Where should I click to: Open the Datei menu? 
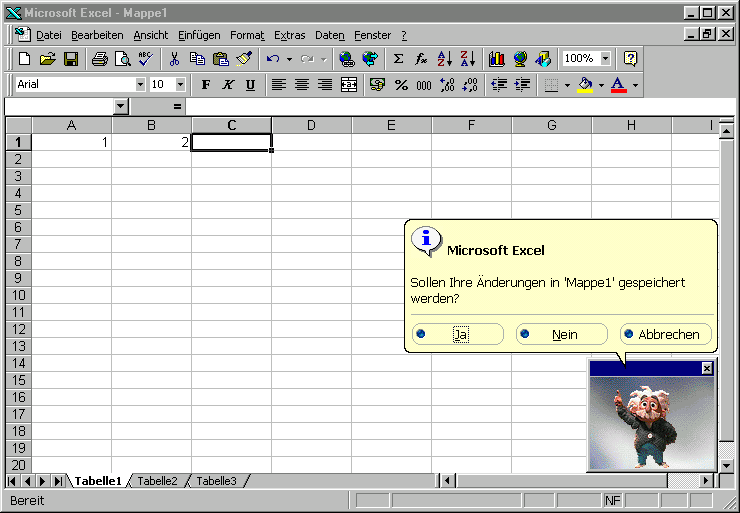click(49, 35)
